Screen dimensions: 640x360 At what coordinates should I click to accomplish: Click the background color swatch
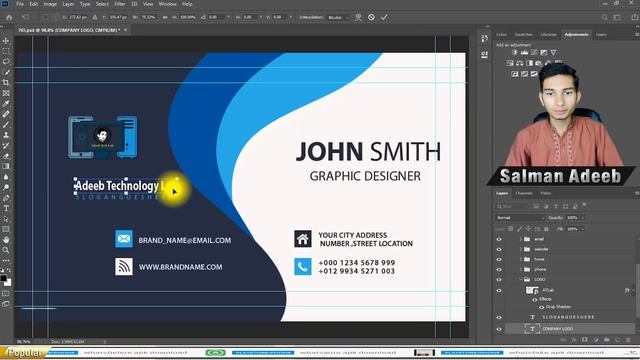(x=8, y=283)
